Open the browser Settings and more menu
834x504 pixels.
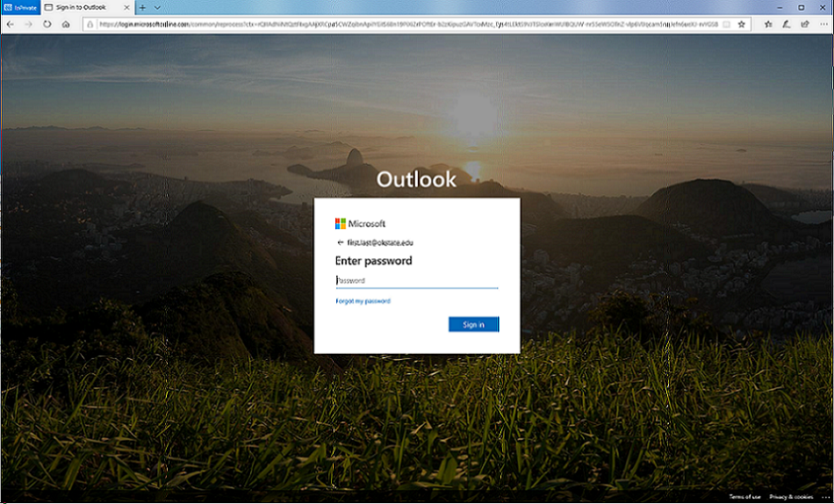coord(823,24)
